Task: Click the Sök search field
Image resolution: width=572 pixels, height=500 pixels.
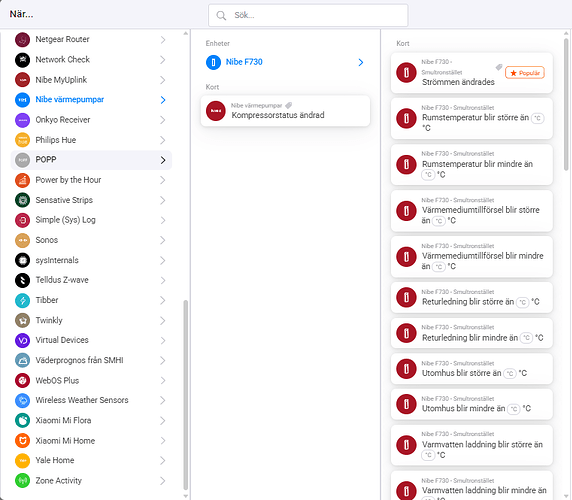Action: [x=308, y=15]
